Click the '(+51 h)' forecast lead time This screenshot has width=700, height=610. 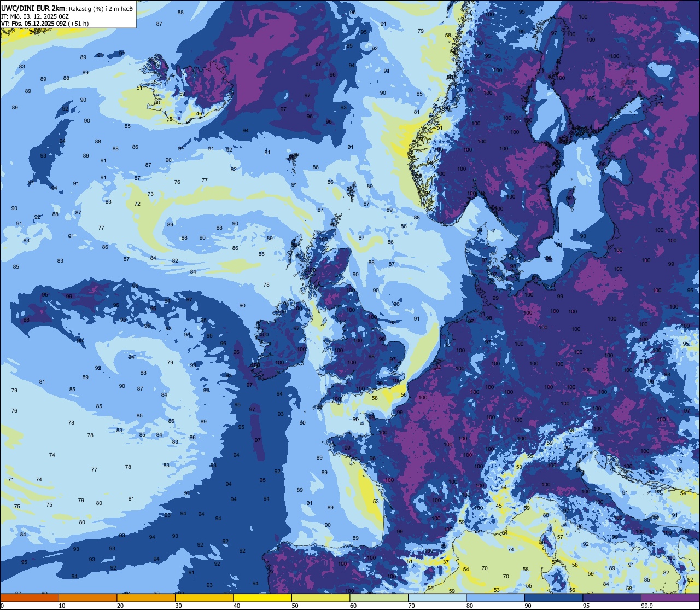click(78, 24)
